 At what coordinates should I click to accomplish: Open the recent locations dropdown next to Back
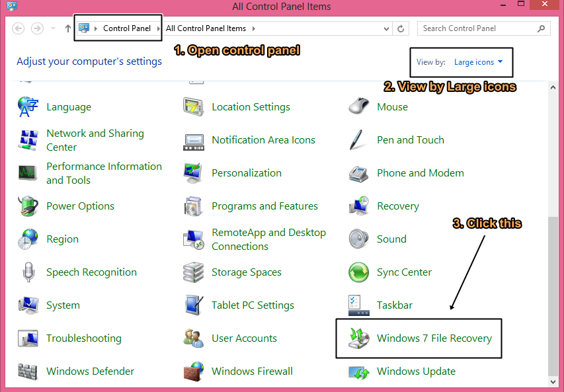click(x=52, y=28)
